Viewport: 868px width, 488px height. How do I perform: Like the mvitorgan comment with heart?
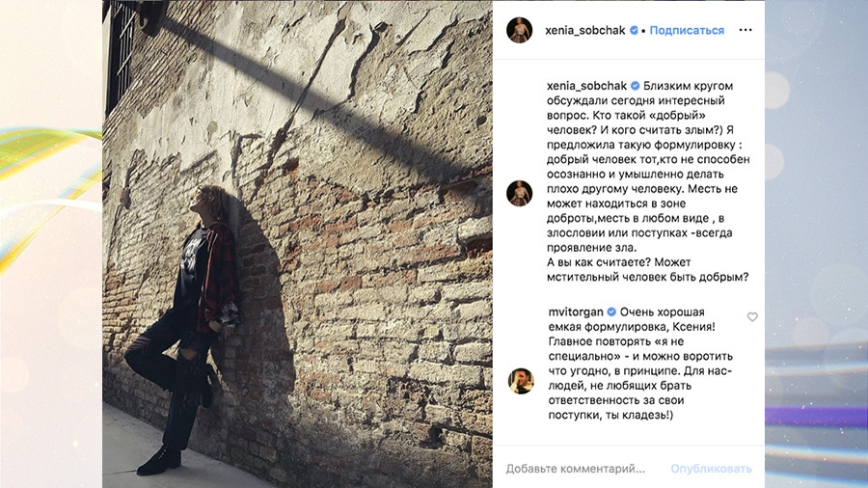(752, 317)
